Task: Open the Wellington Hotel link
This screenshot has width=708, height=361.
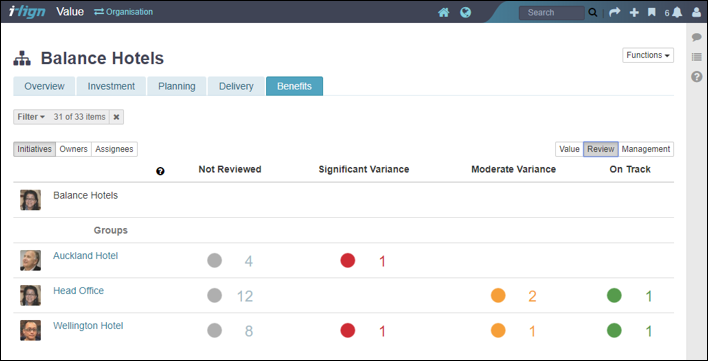Action: [88, 326]
